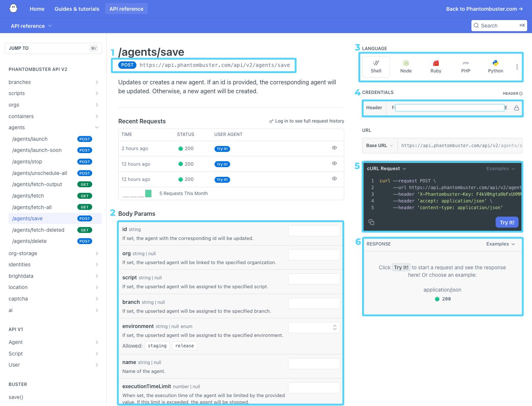View details of the 2 hours ago request
Viewport: 532px width, 406px height.
[334, 148]
